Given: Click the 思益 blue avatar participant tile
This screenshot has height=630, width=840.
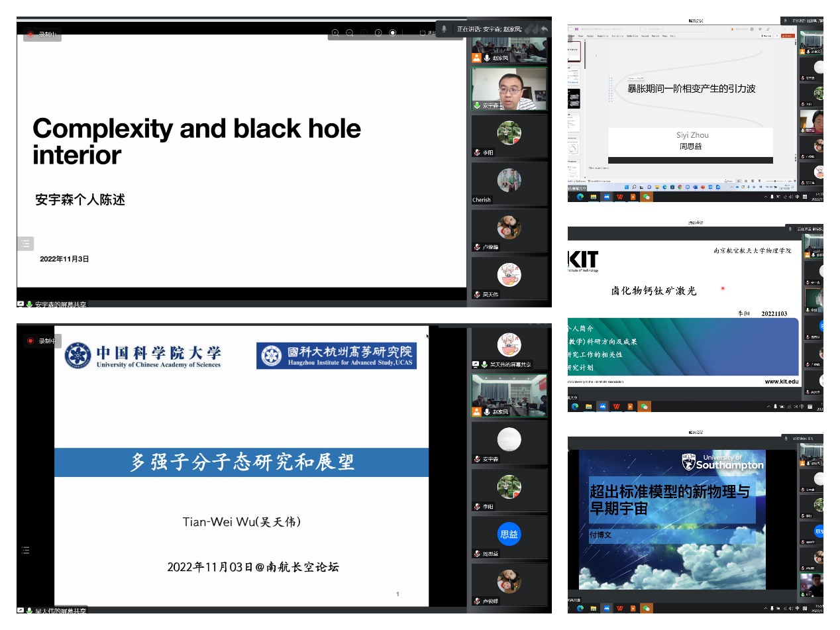Looking at the screenshot, I should (509, 534).
